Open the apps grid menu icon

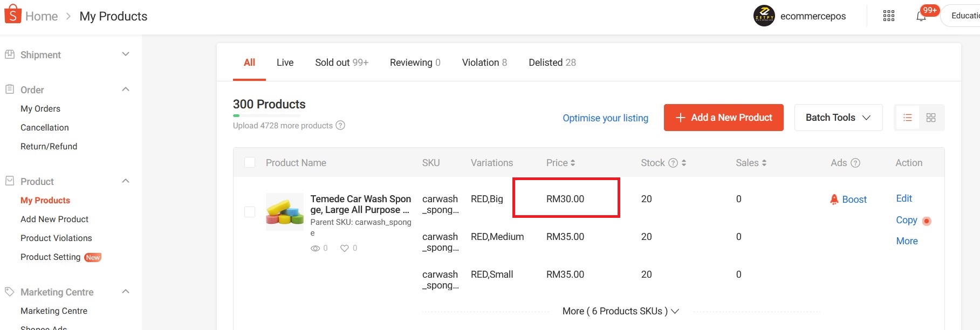click(x=889, y=16)
